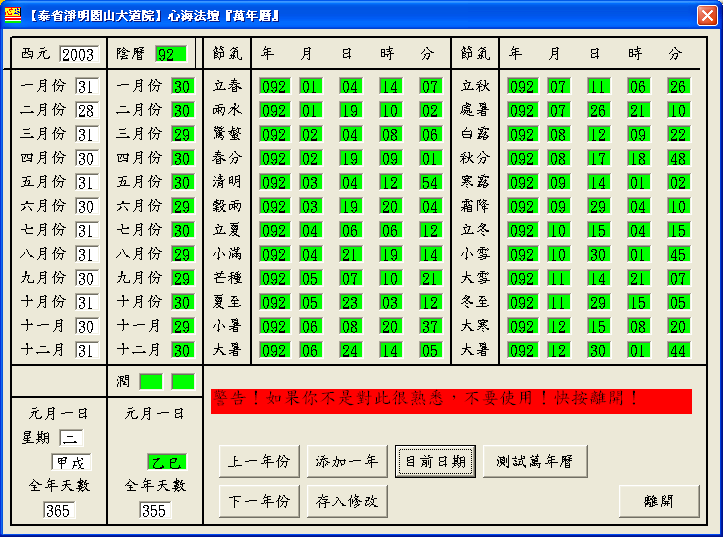Click the 處暑 hour field showing 21
723x537 pixels.
[x=639, y=110]
